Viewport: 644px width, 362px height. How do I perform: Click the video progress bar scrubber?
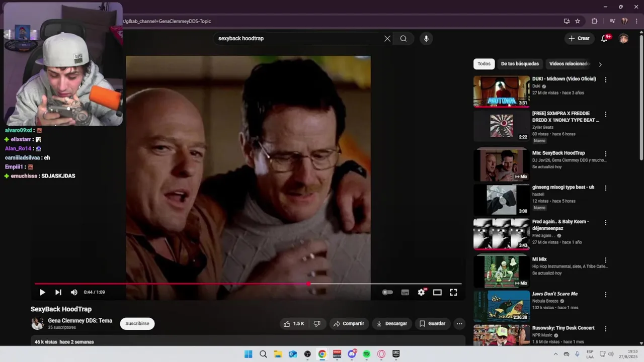click(308, 284)
